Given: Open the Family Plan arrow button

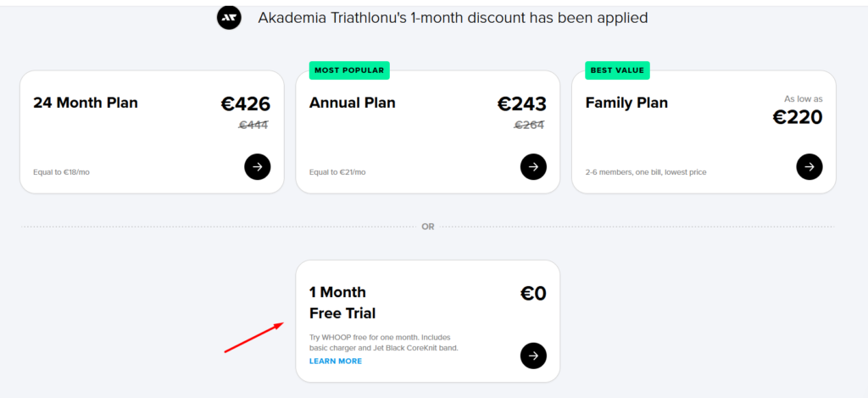Looking at the screenshot, I should (810, 166).
